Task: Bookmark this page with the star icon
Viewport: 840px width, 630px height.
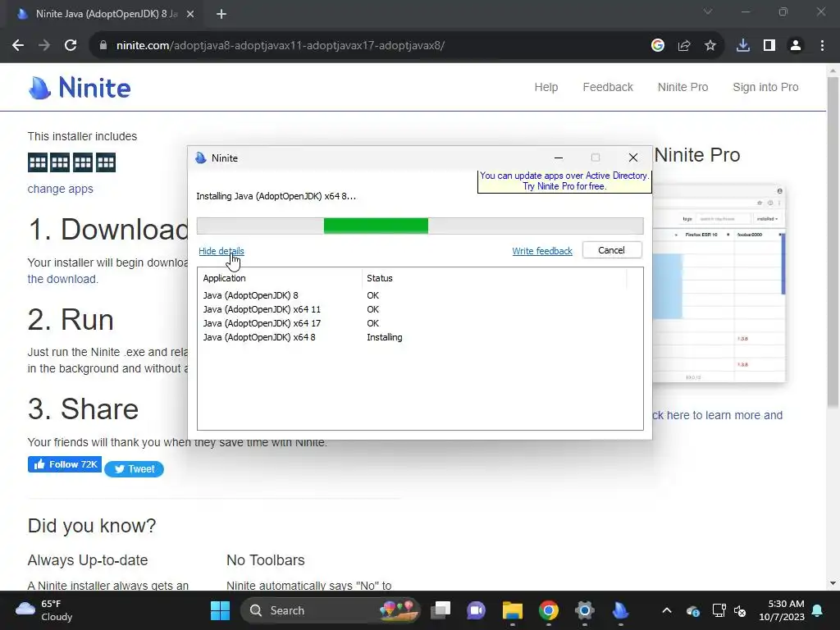Action: click(710, 46)
